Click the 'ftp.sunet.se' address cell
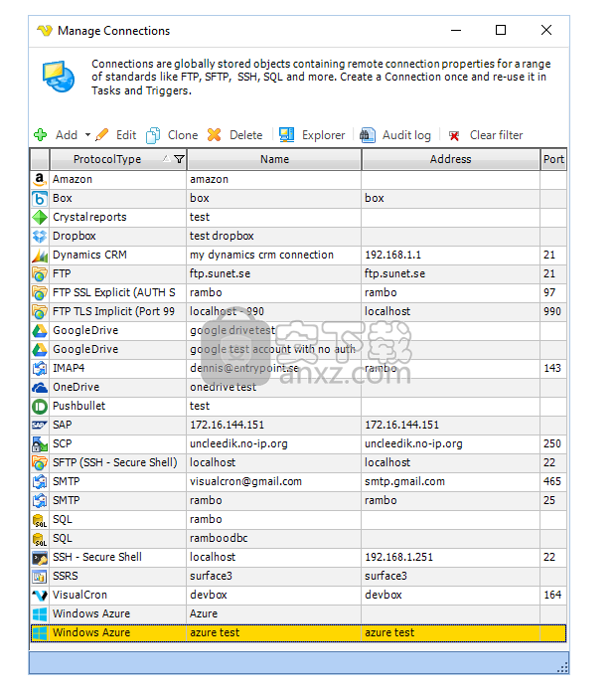The width and height of the screenshot is (616, 695). (x=451, y=273)
